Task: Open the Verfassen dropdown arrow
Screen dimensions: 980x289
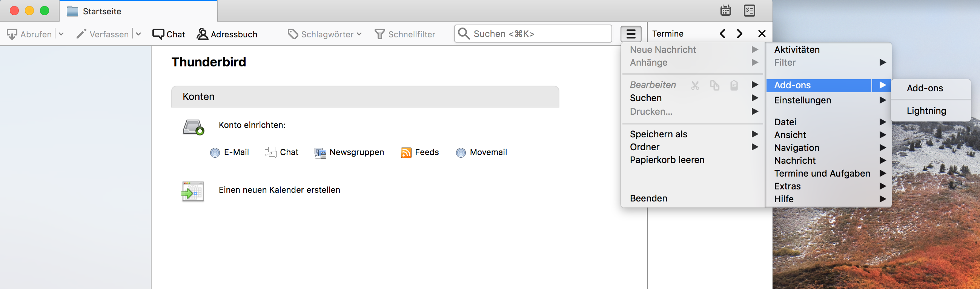Action: click(x=138, y=34)
